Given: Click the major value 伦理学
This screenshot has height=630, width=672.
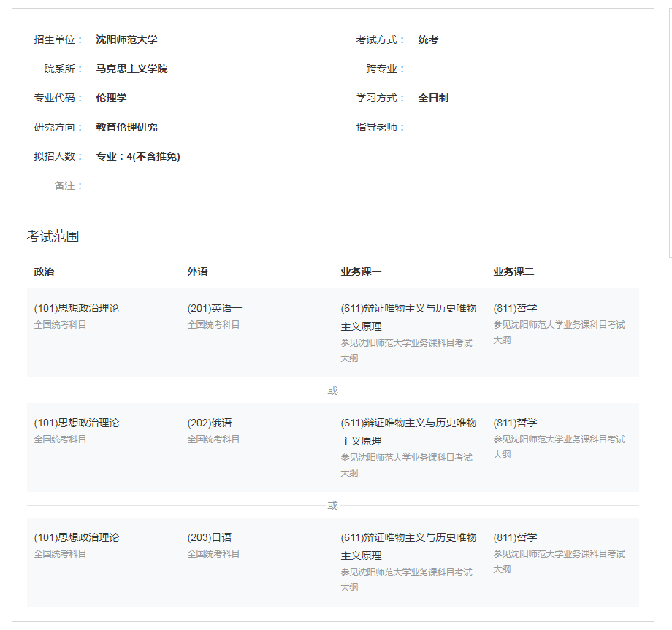Looking at the screenshot, I should coord(111,98).
